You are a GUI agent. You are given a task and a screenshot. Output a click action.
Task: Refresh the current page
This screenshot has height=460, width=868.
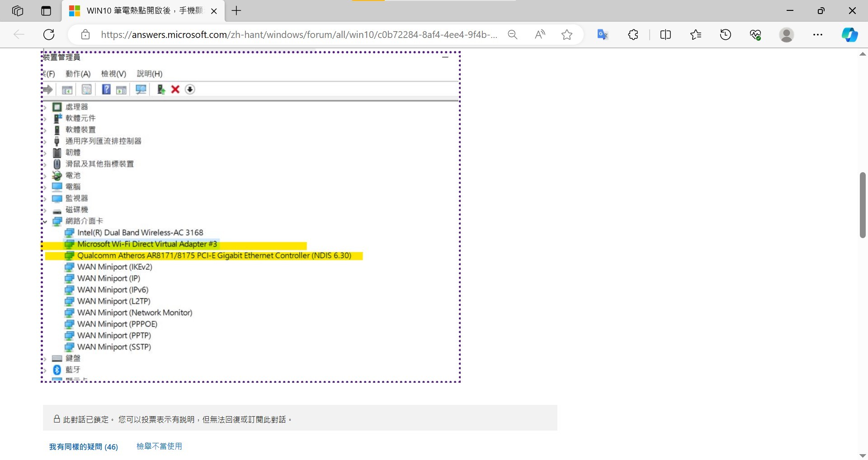tap(49, 34)
